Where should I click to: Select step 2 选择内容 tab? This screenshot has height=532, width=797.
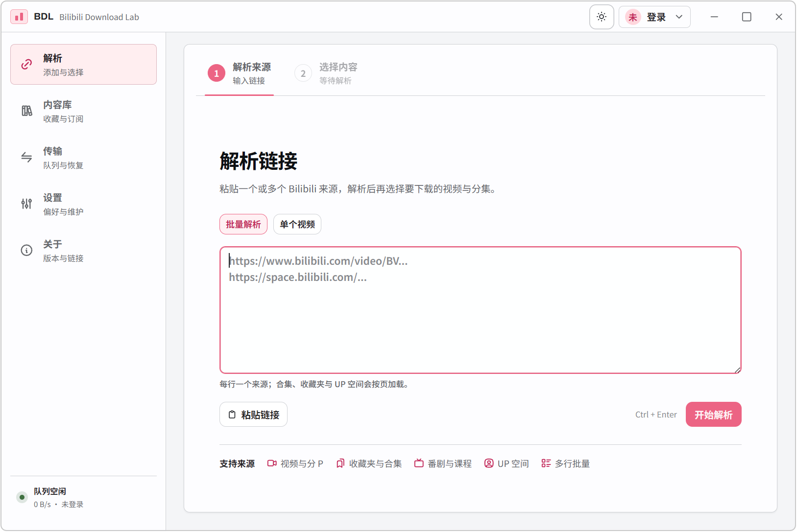pyautogui.click(x=326, y=73)
